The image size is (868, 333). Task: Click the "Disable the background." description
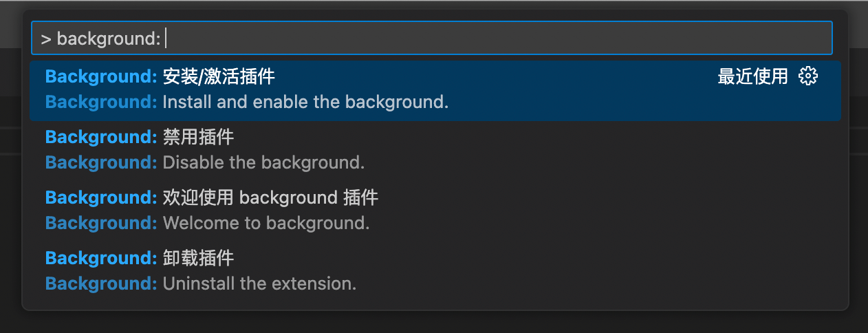coord(263,163)
